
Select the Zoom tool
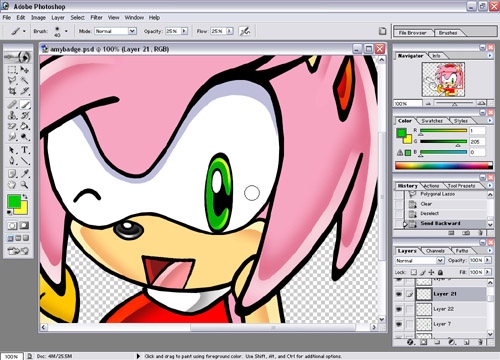point(24,184)
